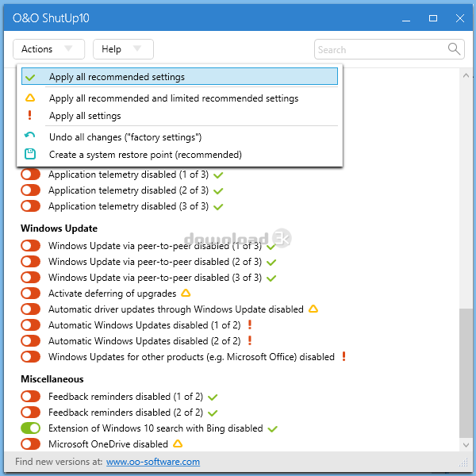Click the undo arrow icon in Actions menu
476x476 pixels.
click(x=30, y=137)
